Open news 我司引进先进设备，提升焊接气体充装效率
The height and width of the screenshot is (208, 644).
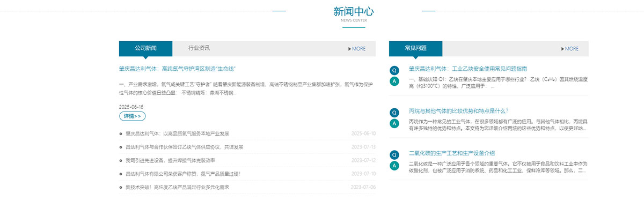170,160
